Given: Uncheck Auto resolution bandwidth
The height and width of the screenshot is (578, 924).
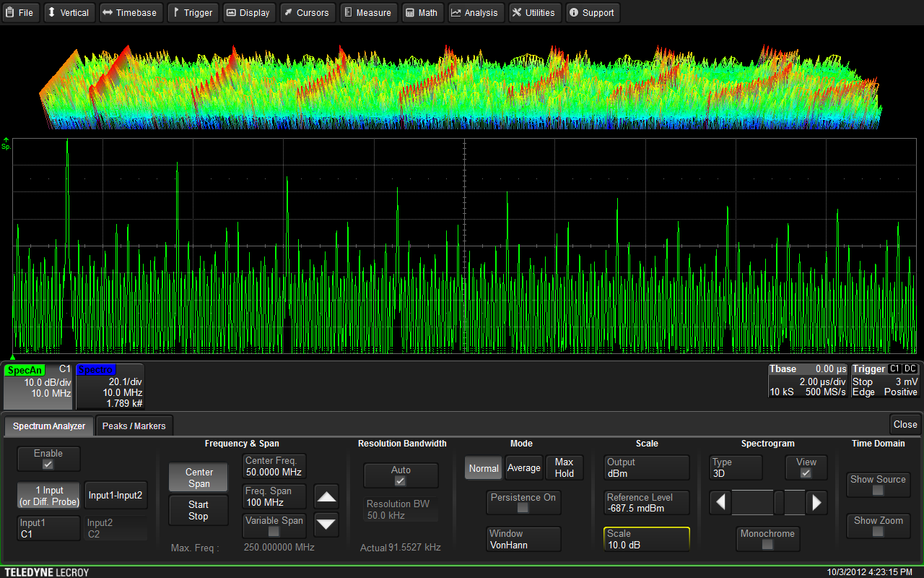Looking at the screenshot, I should [401, 480].
